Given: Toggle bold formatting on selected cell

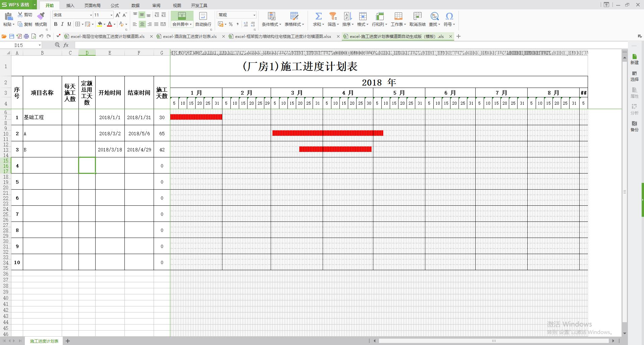Looking at the screenshot, I should 55,24.
